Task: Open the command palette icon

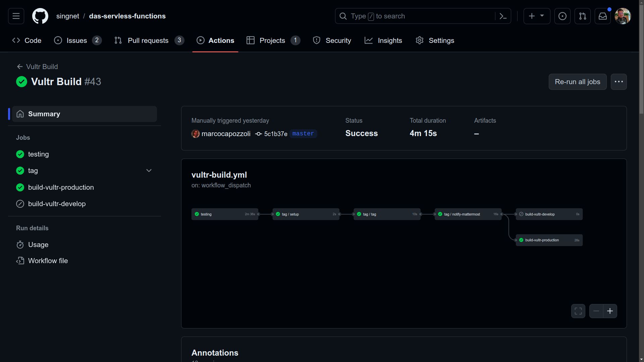Action: (x=503, y=16)
